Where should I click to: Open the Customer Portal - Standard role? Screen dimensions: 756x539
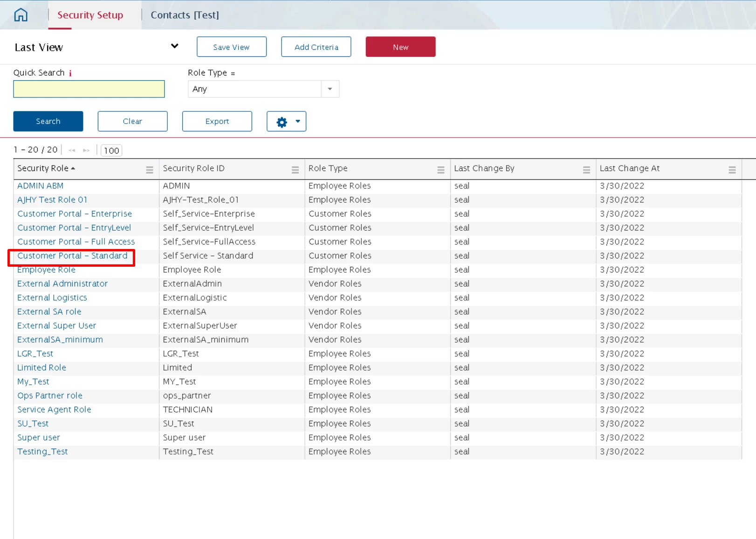point(72,256)
